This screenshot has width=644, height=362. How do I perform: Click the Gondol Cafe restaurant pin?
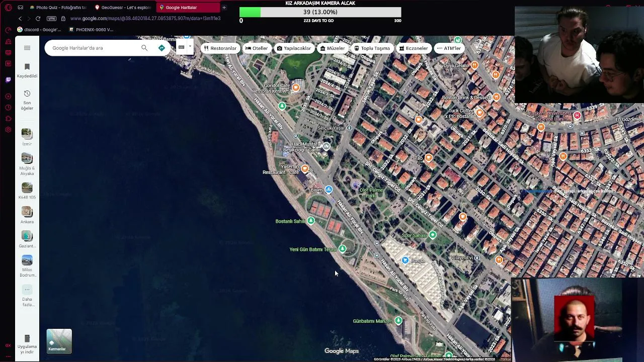click(x=296, y=87)
